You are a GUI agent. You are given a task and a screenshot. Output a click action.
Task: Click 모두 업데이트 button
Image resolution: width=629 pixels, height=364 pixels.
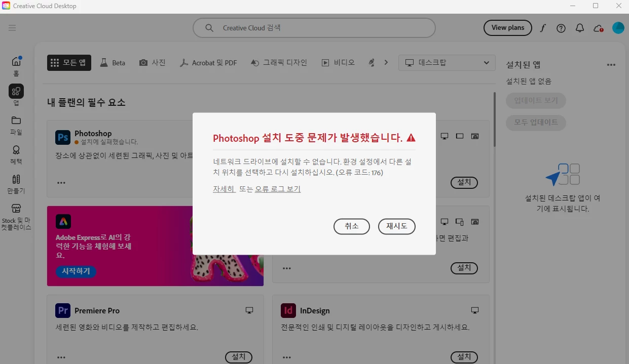coord(536,123)
